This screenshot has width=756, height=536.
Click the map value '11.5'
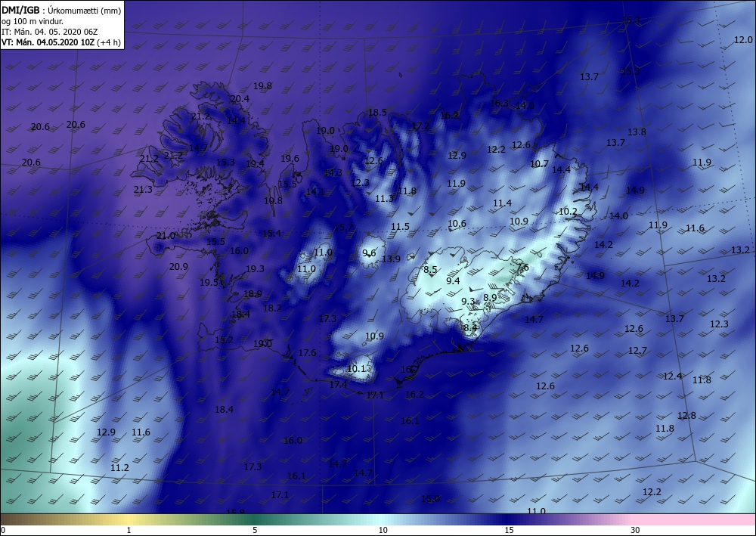pyautogui.click(x=400, y=227)
